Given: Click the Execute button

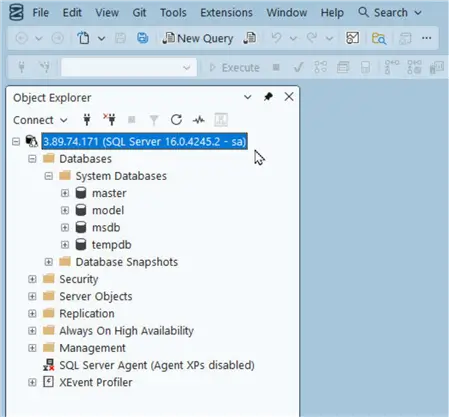Looking at the screenshot, I should [x=235, y=68].
